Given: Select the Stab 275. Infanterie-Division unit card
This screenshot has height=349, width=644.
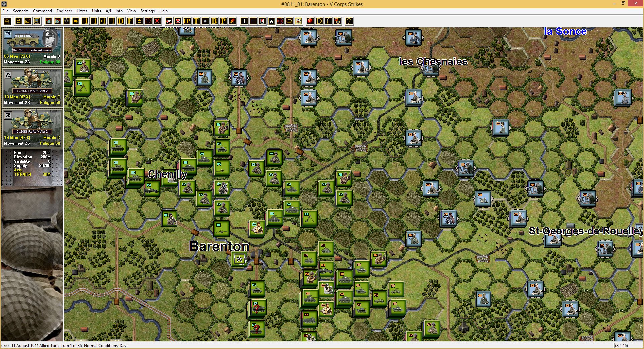Looking at the screenshot, I should coord(32,47).
